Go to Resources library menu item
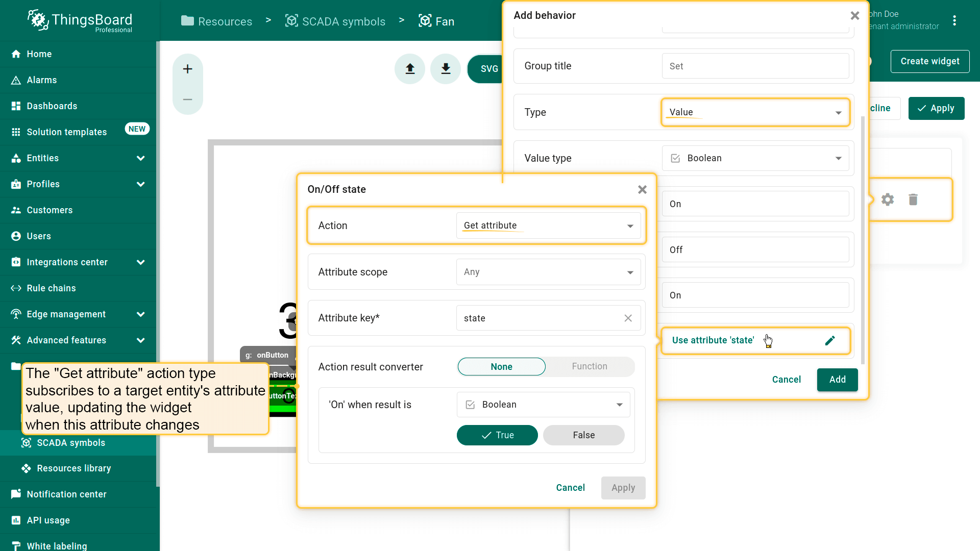 (x=73, y=468)
